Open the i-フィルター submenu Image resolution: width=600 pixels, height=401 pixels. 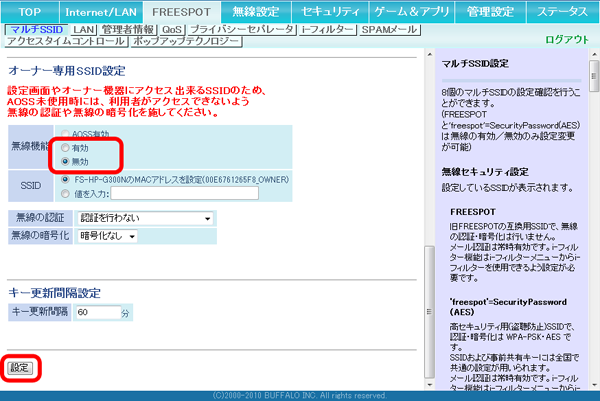(328, 29)
